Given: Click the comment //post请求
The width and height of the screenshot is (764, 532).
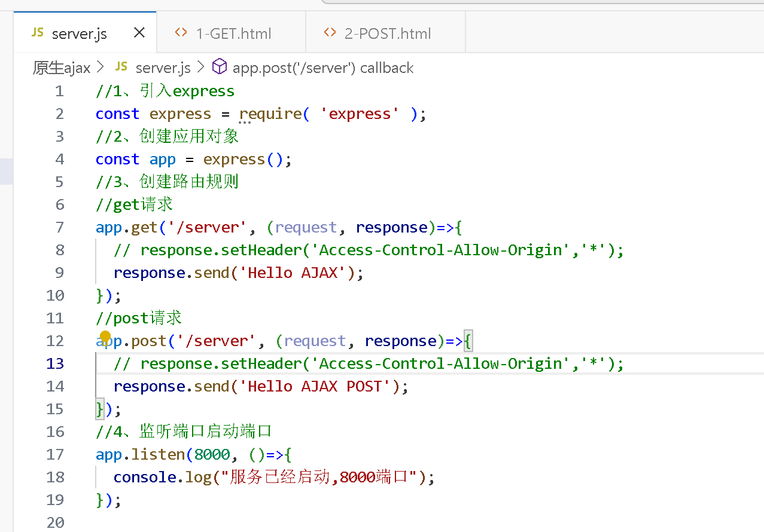Looking at the screenshot, I should point(139,318).
